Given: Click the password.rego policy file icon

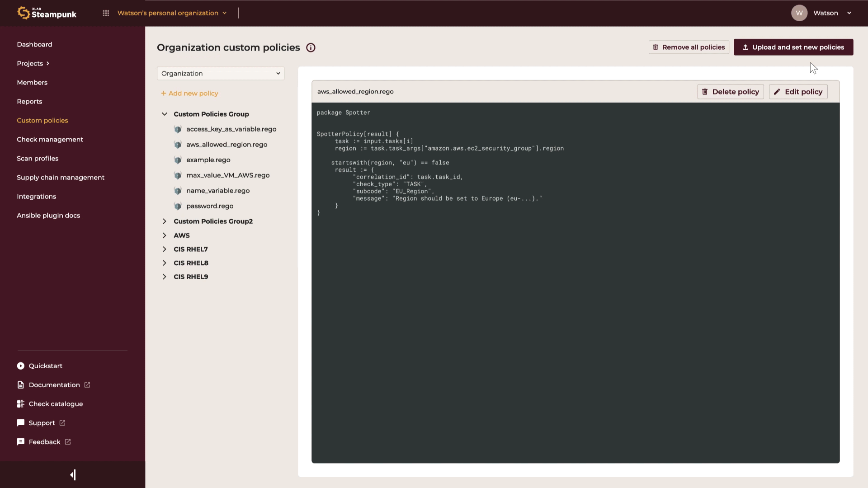Looking at the screenshot, I should [178, 206].
